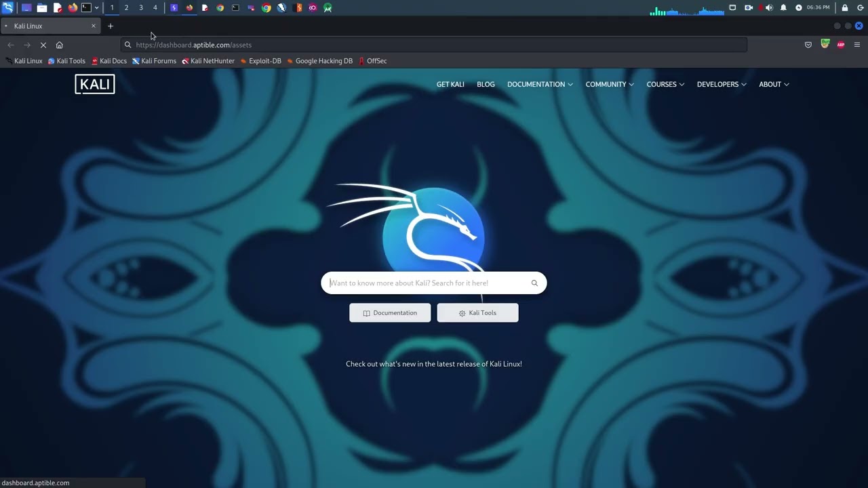Expand the DEVELOPERS dropdown menu
The width and height of the screenshot is (868, 488).
(722, 84)
